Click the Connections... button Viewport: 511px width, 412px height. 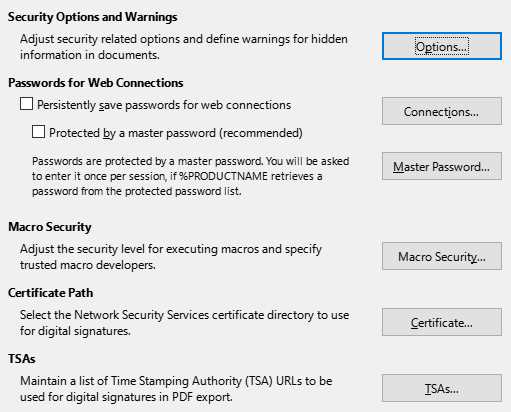coord(442,111)
